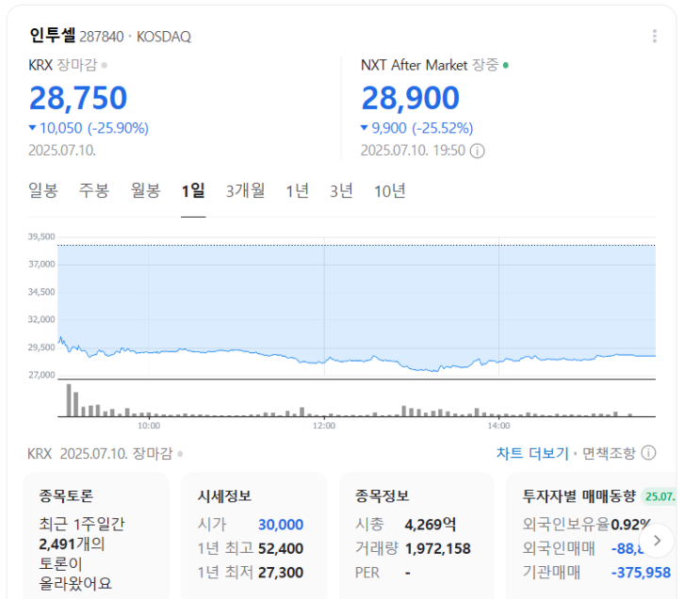Screen dimensions: 700x599
Task: Click the 39,500 price axis label
Action: [41, 236]
